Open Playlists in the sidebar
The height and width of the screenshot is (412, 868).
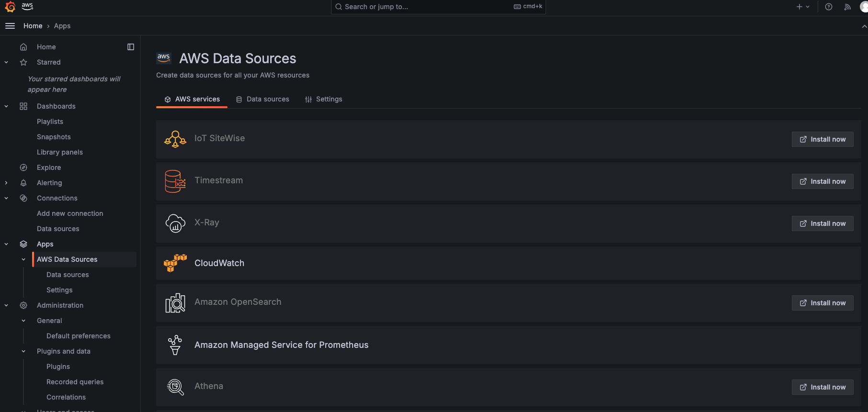[x=50, y=122]
